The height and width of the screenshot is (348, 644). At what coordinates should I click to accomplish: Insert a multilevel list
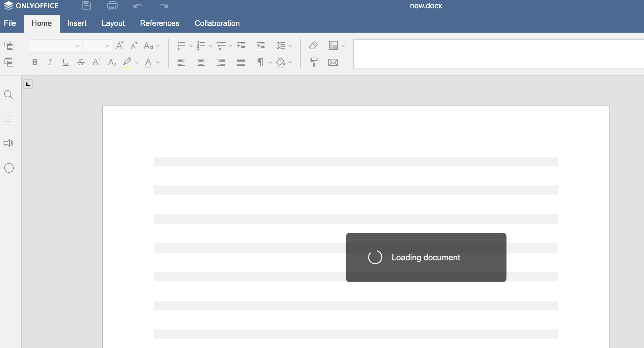click(221, 46)
